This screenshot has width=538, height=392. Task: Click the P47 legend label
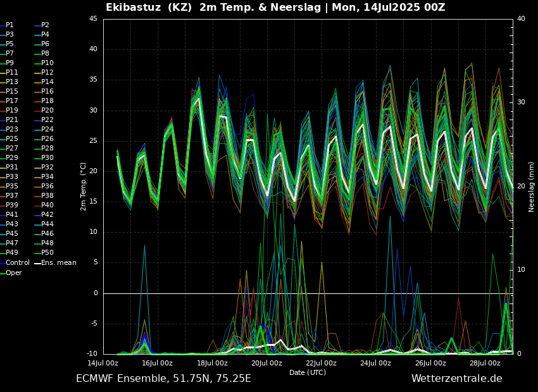(11, 243)
